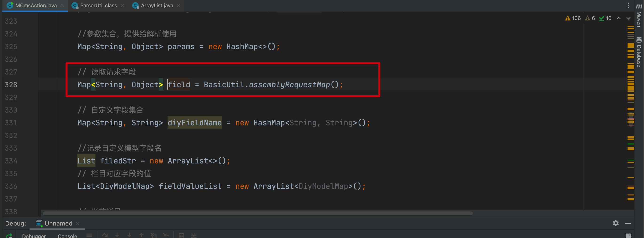The height and width of the screenshot is (238, 644).
Task: Click line number 331 in gutter
Action: click(x=11, y=123)
